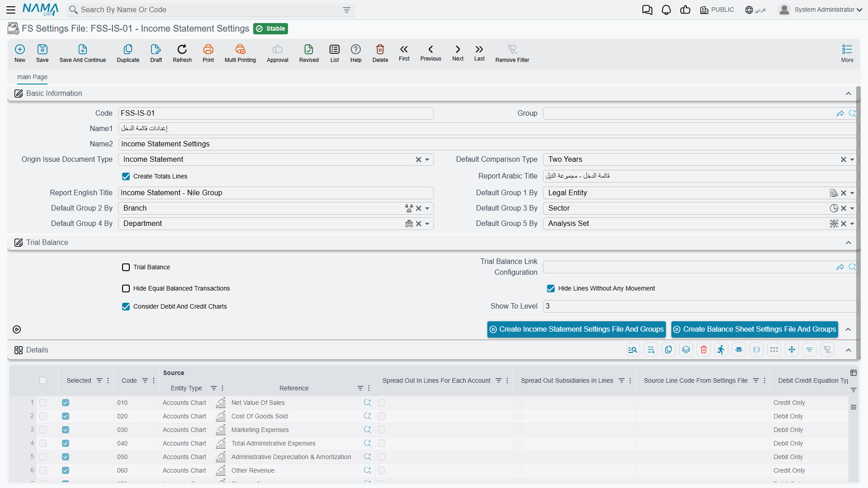Click the thumbs-up feedback icon

tap(685, 10)
